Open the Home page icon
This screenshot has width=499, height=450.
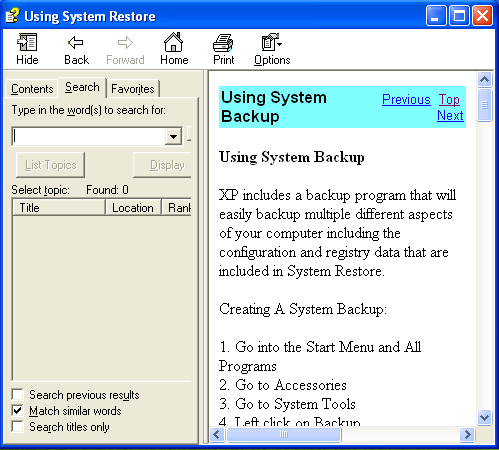click(x=174, y=49)
